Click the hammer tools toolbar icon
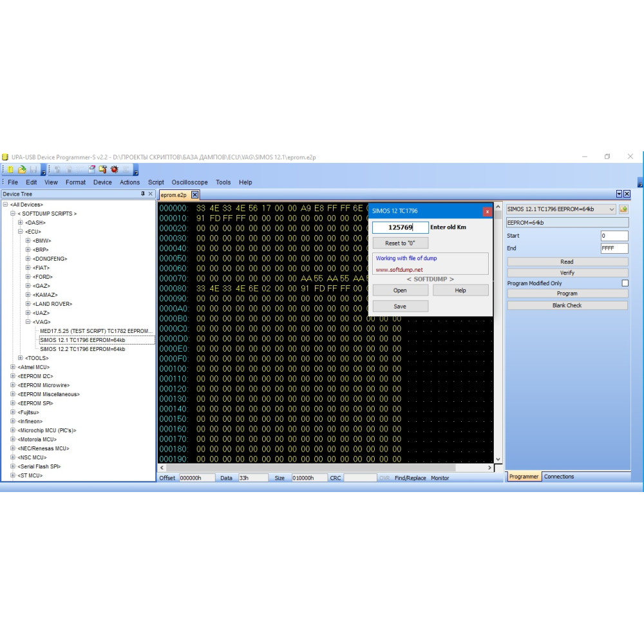The height and width of the screenshot is (644, 644). pyautogui.click(x=102, y=169)
